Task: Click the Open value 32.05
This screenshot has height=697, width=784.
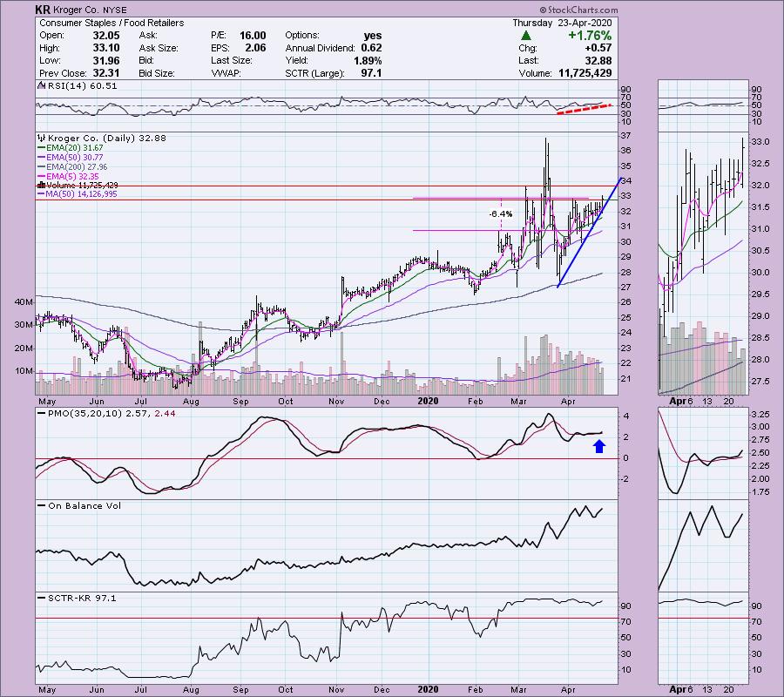Action: tap(106, 36)
